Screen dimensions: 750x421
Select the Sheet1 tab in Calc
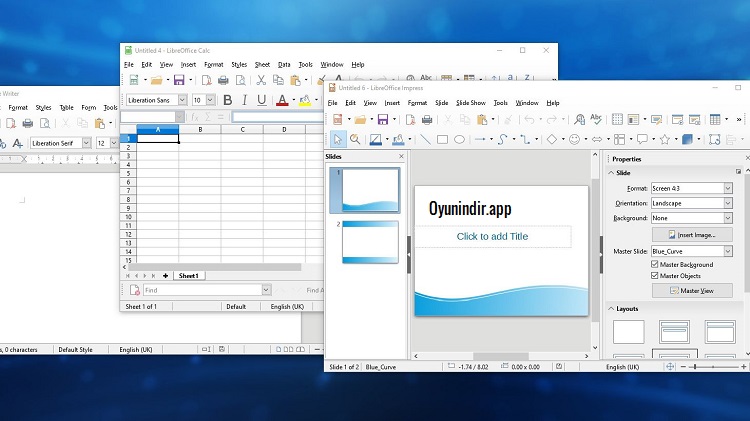(x=188, y=276)
